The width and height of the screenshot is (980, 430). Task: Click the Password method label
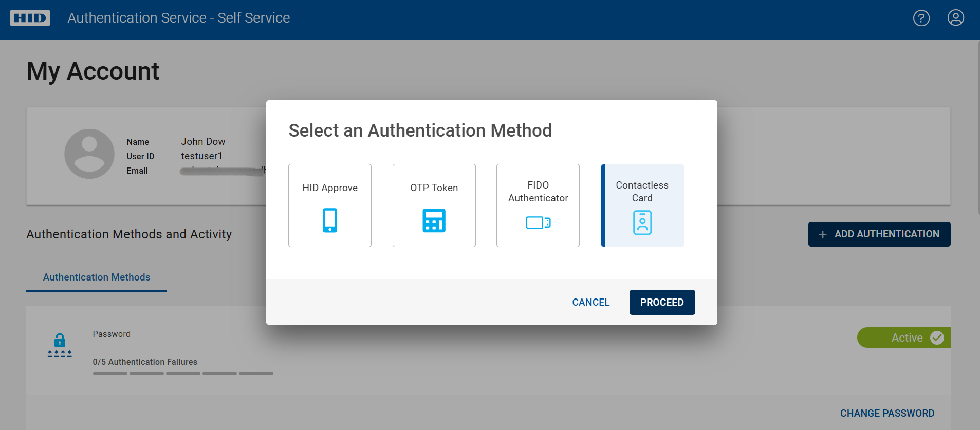(112, 334)
